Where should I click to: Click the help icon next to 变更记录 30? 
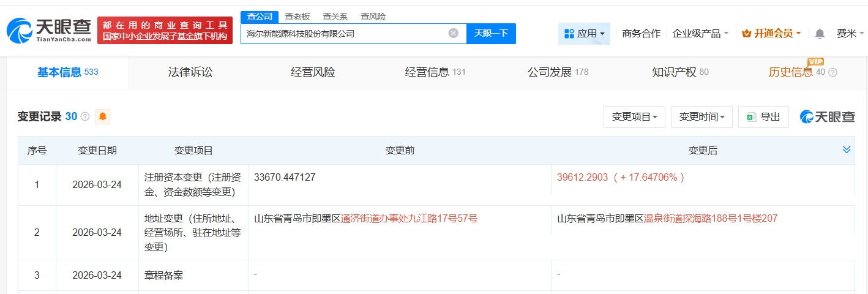point(85,116)
